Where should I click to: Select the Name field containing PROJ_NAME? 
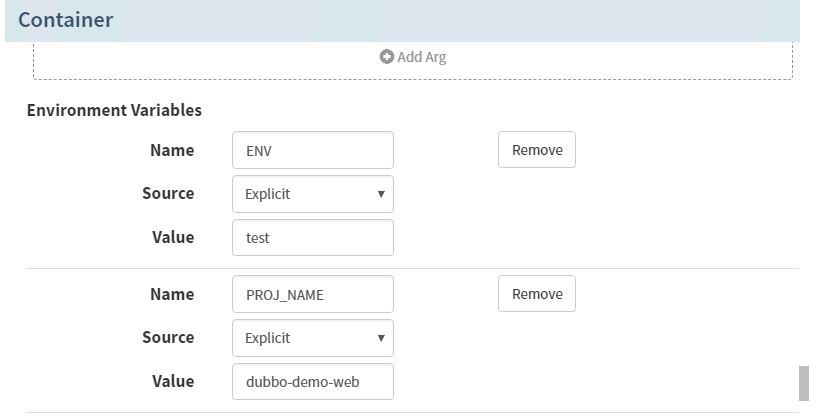click(312, 295)
